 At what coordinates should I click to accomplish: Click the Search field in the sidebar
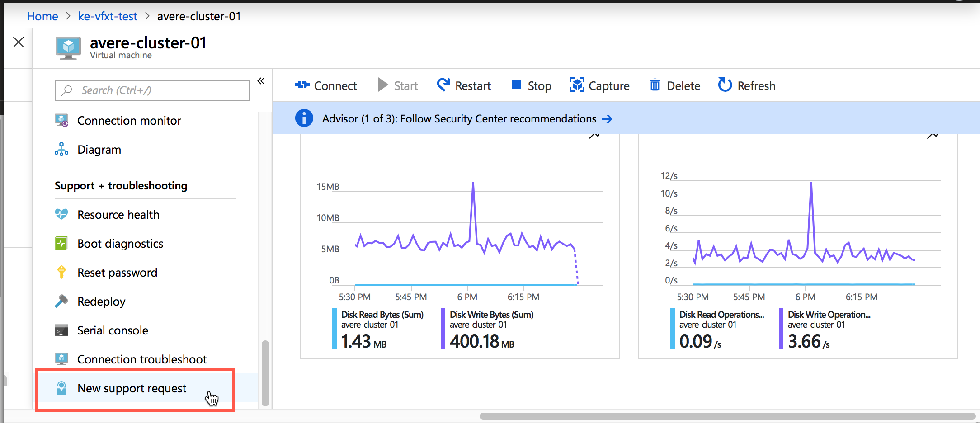coord(152,90)
